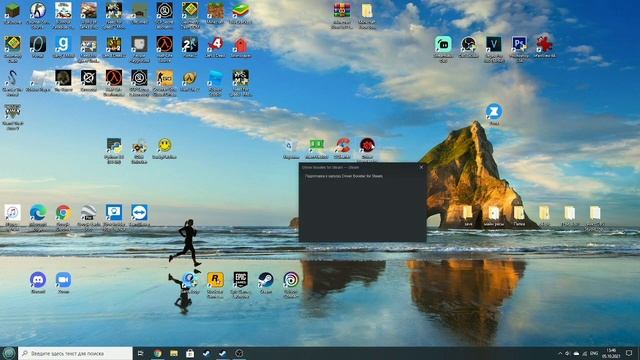Launch the Vegas Pro shortcut
Viewport: 640px width, 360px height.
pos(494,44)
